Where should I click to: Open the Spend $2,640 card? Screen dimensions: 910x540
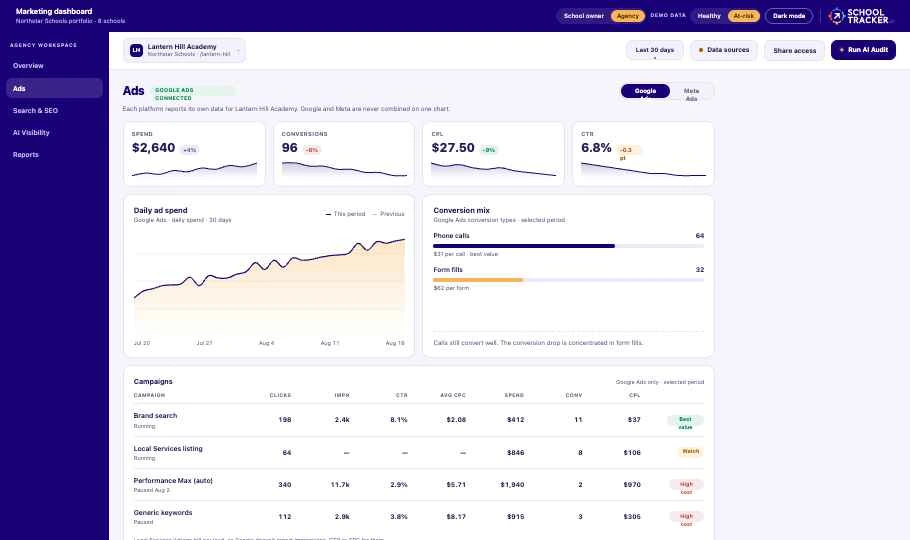click(194, 154)
